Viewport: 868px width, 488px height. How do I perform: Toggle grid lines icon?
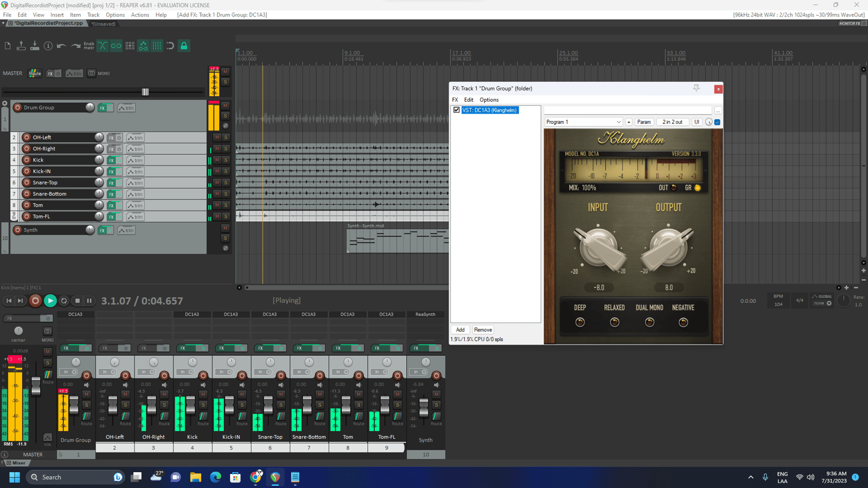click(x=157, y=46)
